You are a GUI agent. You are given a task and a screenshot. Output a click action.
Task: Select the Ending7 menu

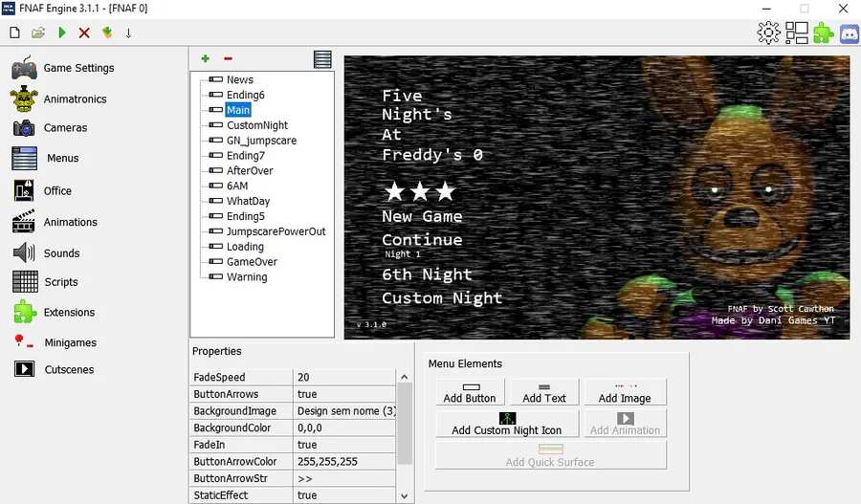tap(246, 155)
